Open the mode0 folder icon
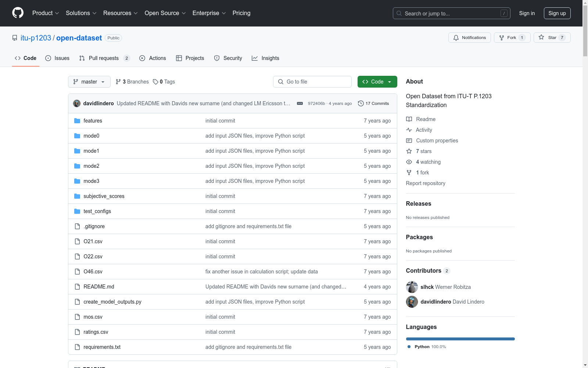Viewport: 588px width, 368px height. click(x=77, y=136)
